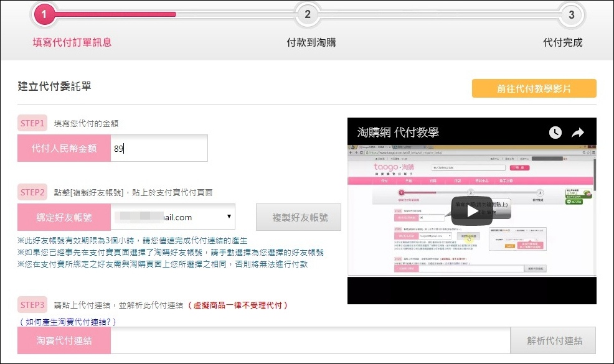The image size is (614, 364).
Task: Play the 淘購網 代付教學 video
Action: [x=472, y=212]
